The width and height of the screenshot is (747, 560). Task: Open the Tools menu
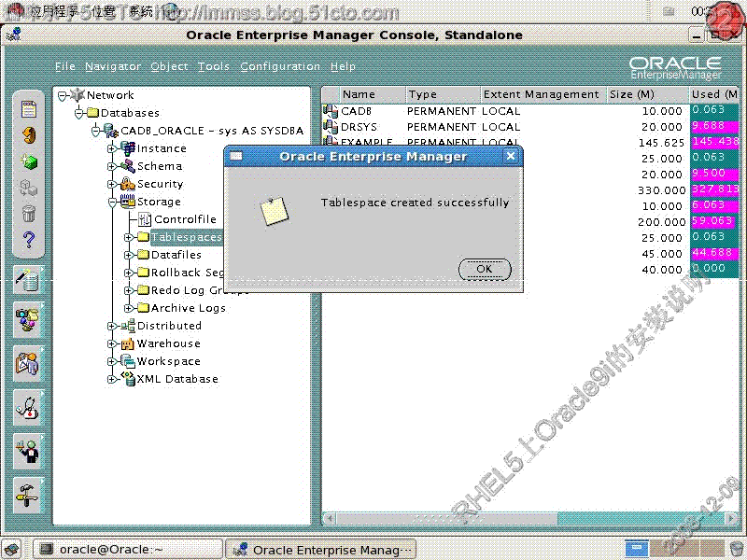pyautogui.click(x=214, y=66)
